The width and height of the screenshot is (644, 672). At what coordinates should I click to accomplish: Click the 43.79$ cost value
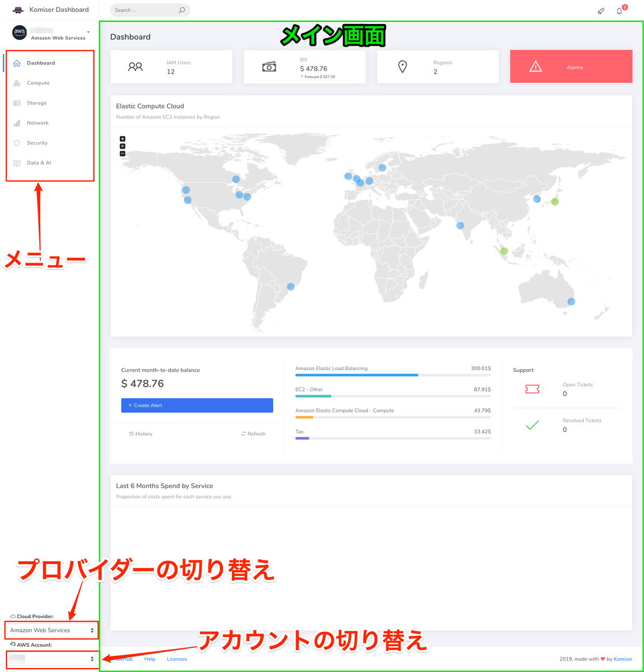[x=482, y=410]
